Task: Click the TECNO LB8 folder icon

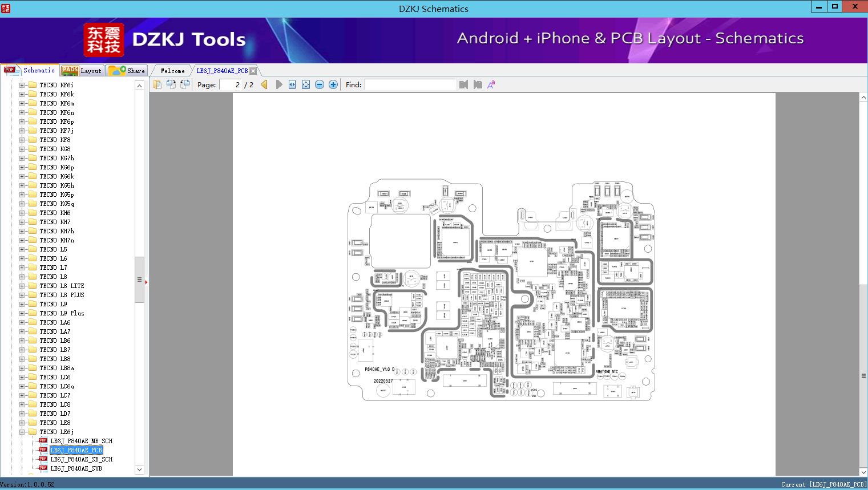Action: tap(33, 359)
